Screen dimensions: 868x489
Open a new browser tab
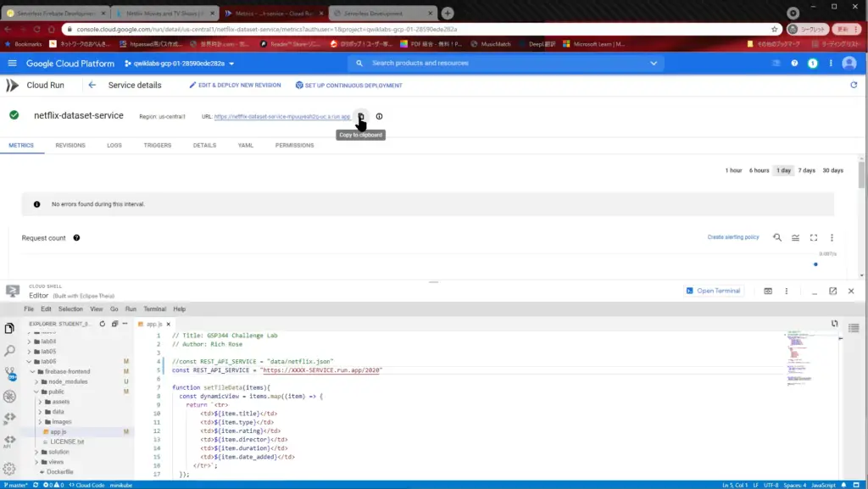tap(448, 13)
